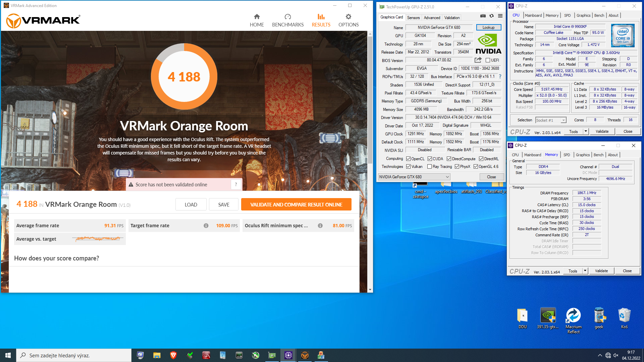
Task: Open File Explorer from taskbar
Action: pyautogui.click(x=157, y=355)
